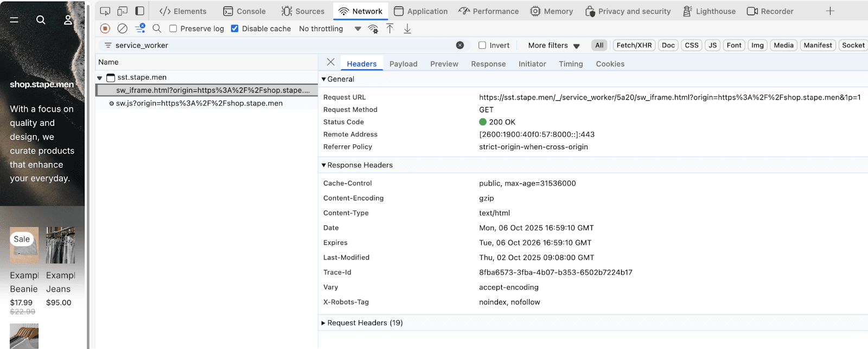Click the export HAR download arrow icon
868x349 pixels.
[407, 28]
